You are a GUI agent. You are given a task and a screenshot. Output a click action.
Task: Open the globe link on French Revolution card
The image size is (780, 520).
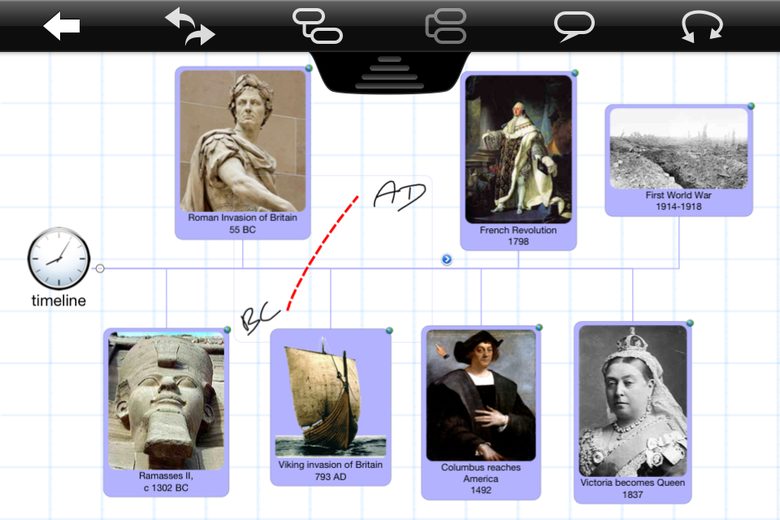point(575,73)
